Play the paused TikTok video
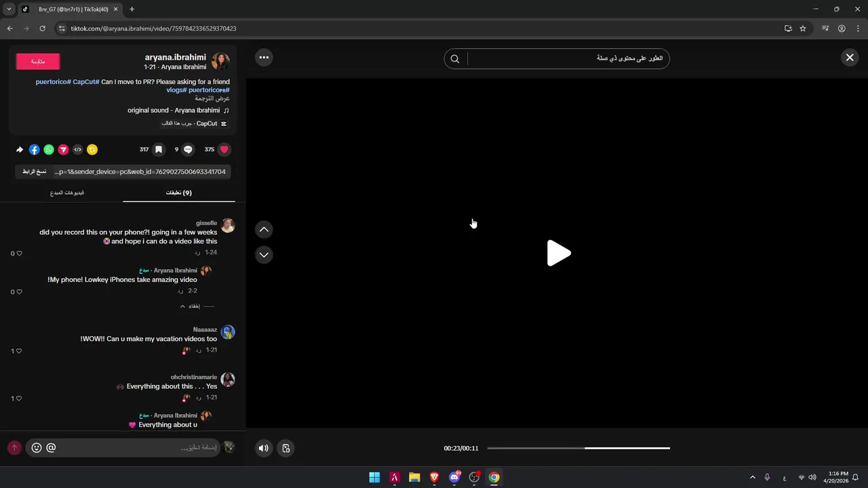 pos(559,253)
